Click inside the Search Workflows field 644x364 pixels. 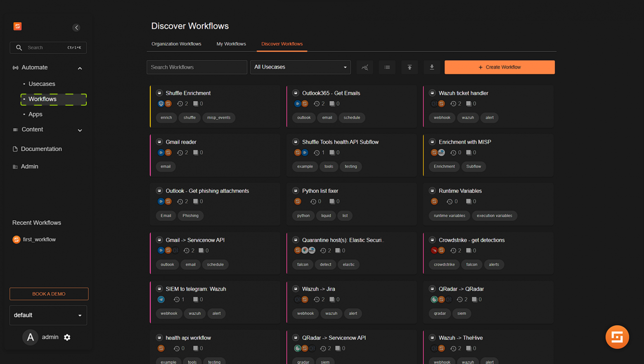(x=197, y=67)
